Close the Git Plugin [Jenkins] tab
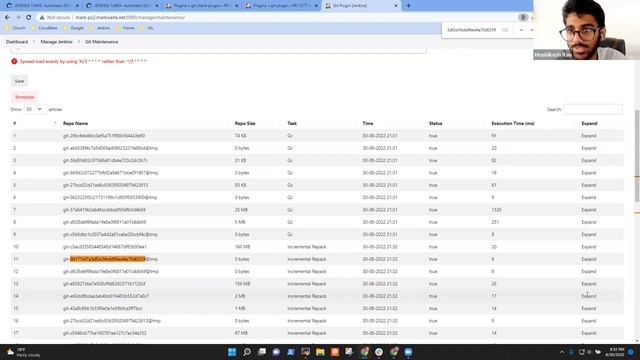Screen dimensions: 640x360 click(396, 6)
